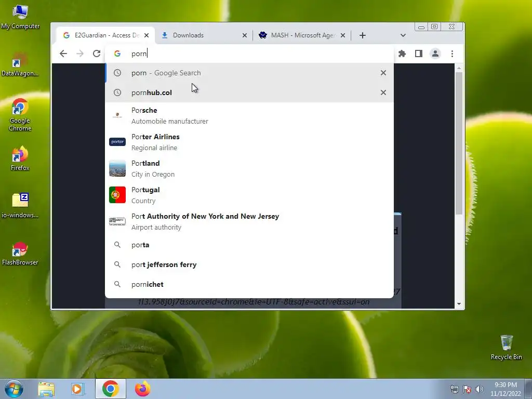Select the FlashBrowser desktop shortcut

(20, 254)
